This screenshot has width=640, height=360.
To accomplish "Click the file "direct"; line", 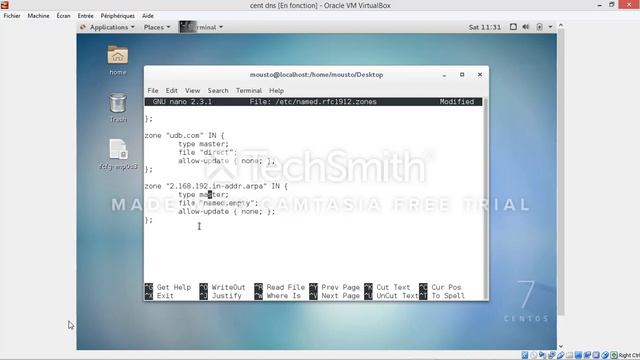I will pos(207,152).
